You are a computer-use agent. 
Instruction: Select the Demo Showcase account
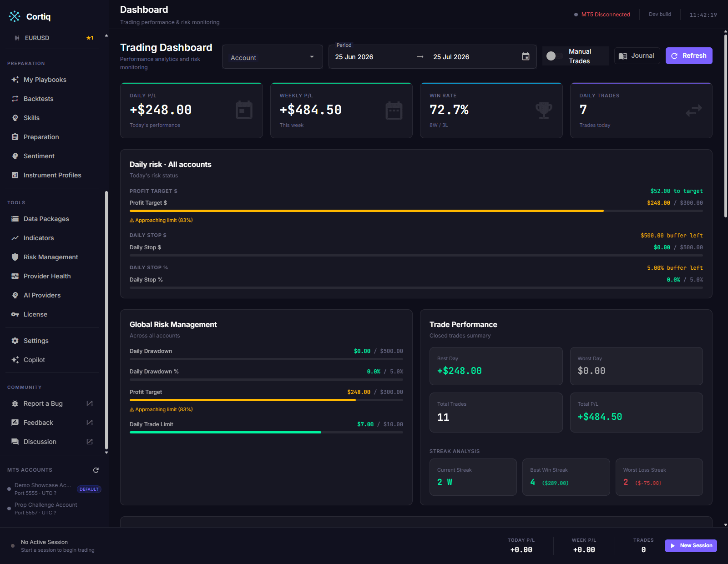pyautogui.click(x=55, y=489)
